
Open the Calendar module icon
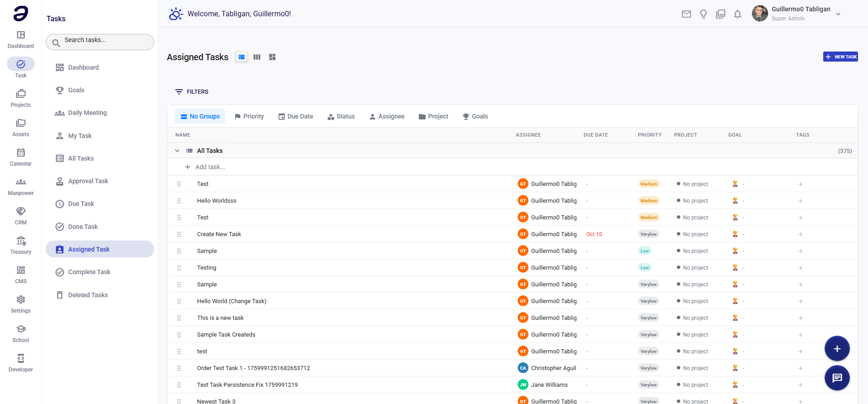point(21,157)
